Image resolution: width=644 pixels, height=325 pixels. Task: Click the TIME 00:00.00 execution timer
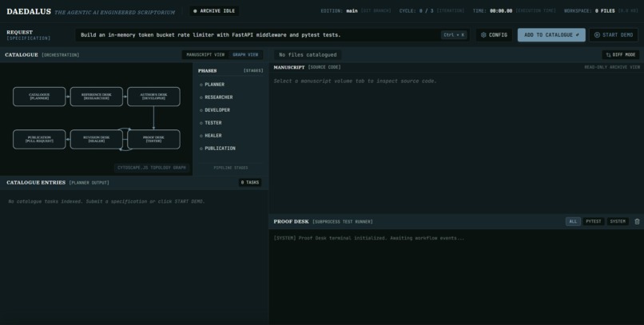pyautogui.click(x=514, y=11)
